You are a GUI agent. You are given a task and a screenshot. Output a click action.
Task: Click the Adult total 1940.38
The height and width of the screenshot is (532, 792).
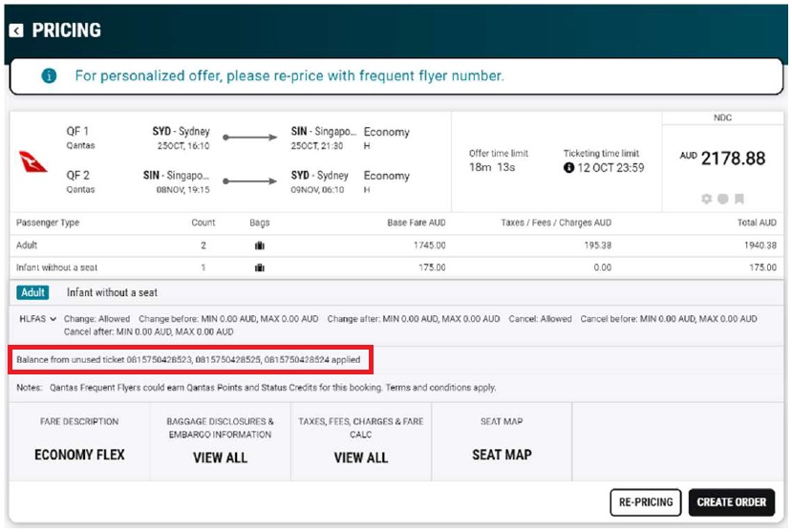(x=760, y=245)
